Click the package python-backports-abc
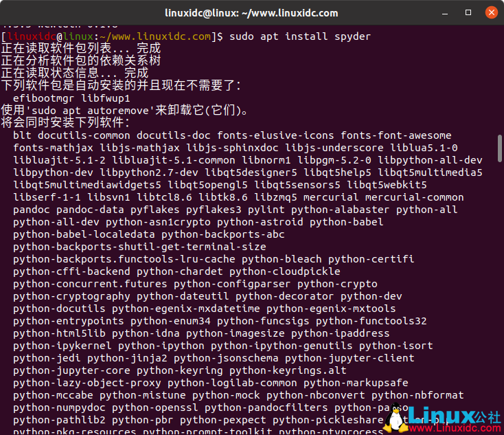 coord(223,234)
